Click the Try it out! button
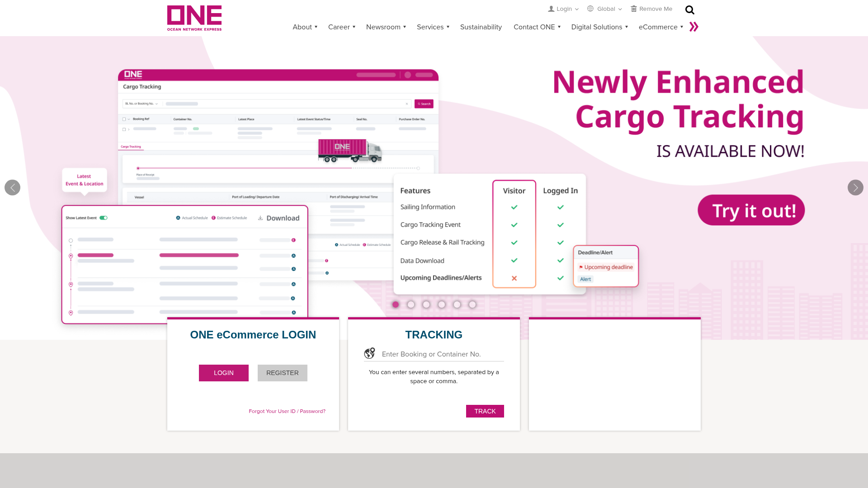Viewport: 868px width, 488px height. [x=751, y=210]
